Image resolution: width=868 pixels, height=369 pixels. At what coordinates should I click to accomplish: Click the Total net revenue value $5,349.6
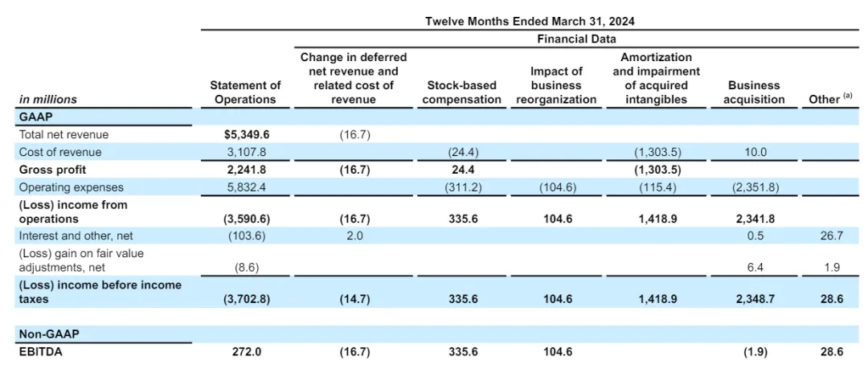[245, 134]
